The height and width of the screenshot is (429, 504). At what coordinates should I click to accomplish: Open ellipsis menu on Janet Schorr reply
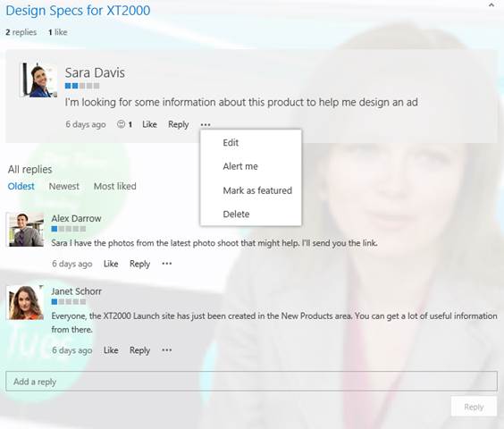167,349
